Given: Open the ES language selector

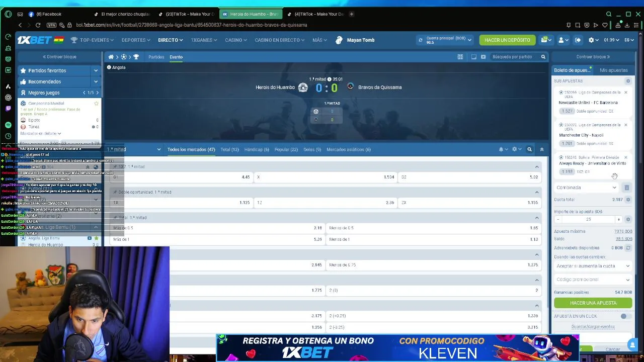Looking at the screenshot, I should point(630,40).
